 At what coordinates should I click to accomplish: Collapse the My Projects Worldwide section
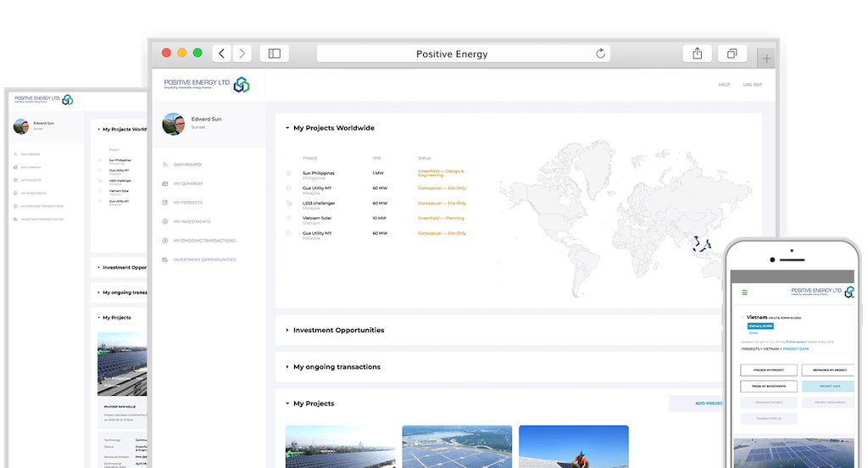(x=287, y=128)
